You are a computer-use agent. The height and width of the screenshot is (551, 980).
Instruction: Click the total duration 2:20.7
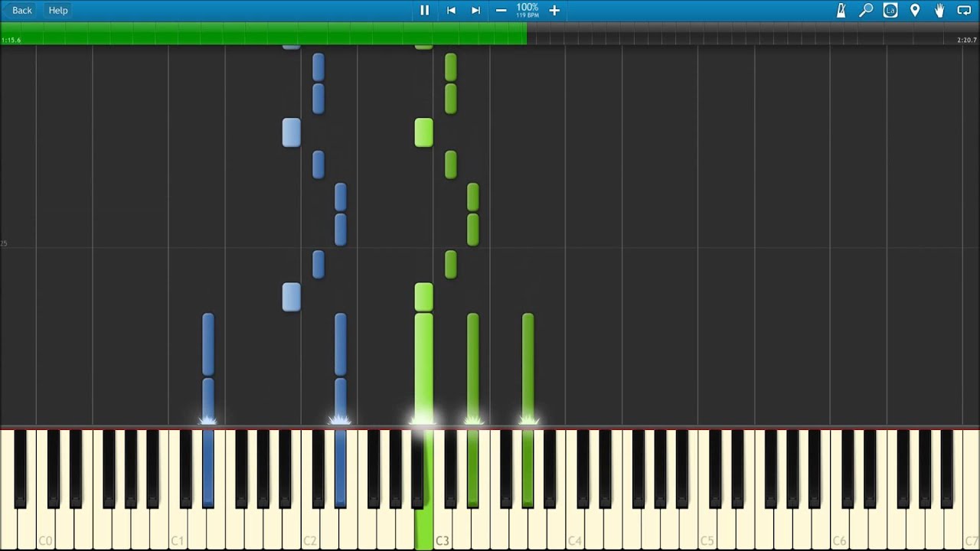[967, 40]
